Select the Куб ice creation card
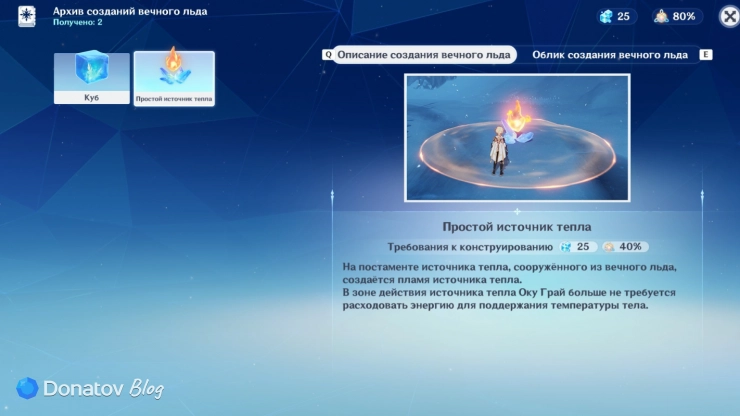This screenshot has width=740, height=416. 92,78
